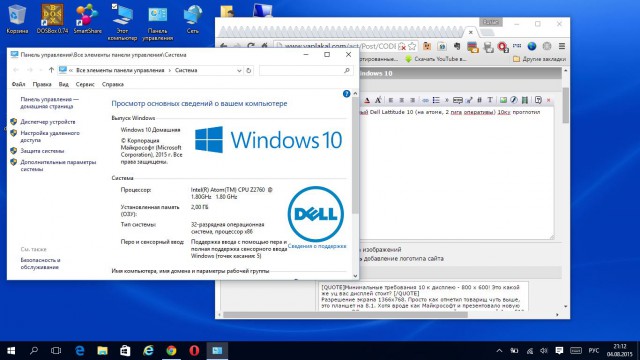Open the Chrome hamburger menu
Screen dimensions: 640x360
click(562, 46)
